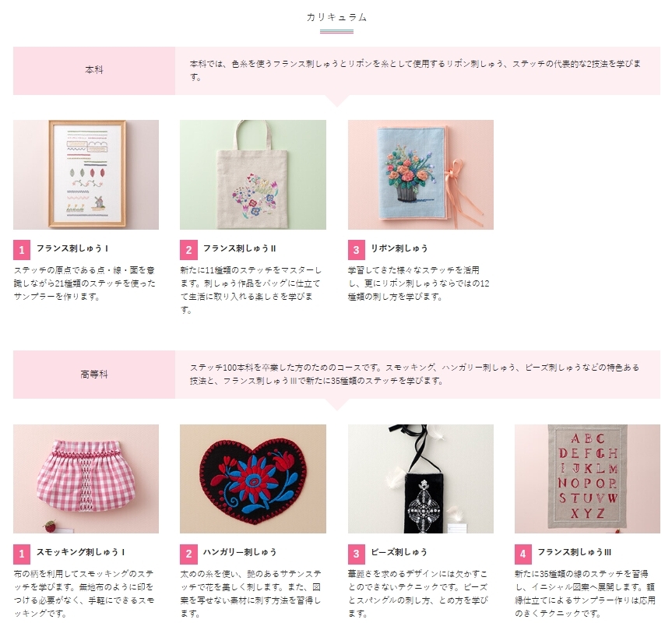
Task: Click number 1 badge beside スモッキング刺しゅう I
Action: 22,554
